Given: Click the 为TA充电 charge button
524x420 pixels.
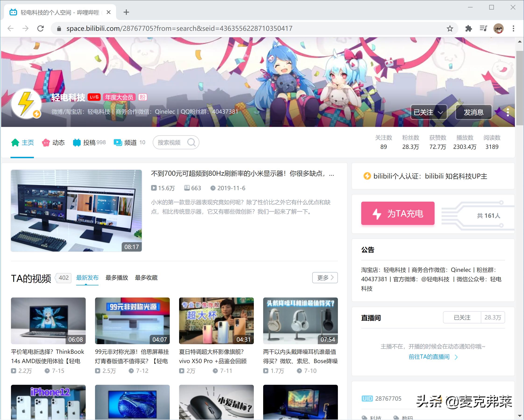Looking at the screenshot, I should pyautogui.click(x=398, y=213).
